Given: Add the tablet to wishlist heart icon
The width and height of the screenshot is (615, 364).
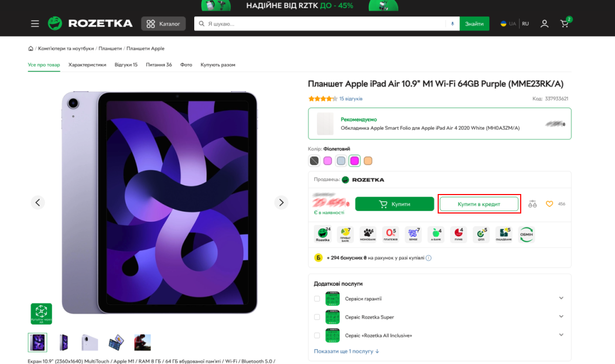Looking at the screenshot, I should [x=549, y=204].
